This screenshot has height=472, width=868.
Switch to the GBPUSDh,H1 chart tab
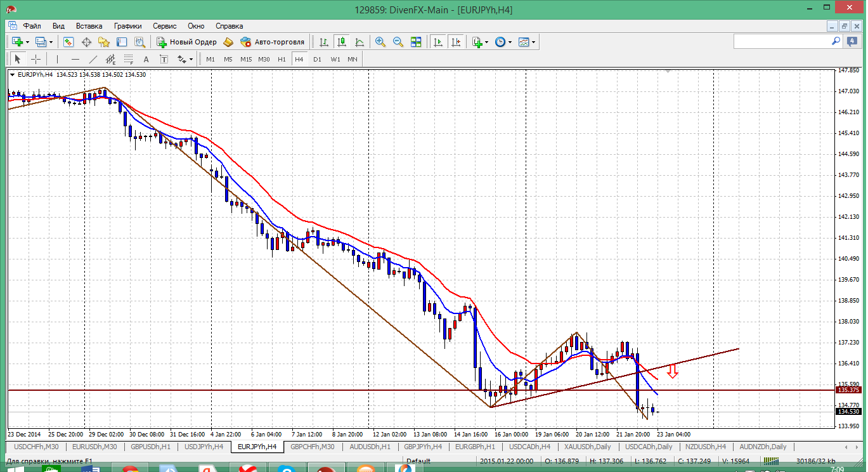pyautogui.click(x=150, y=447)
